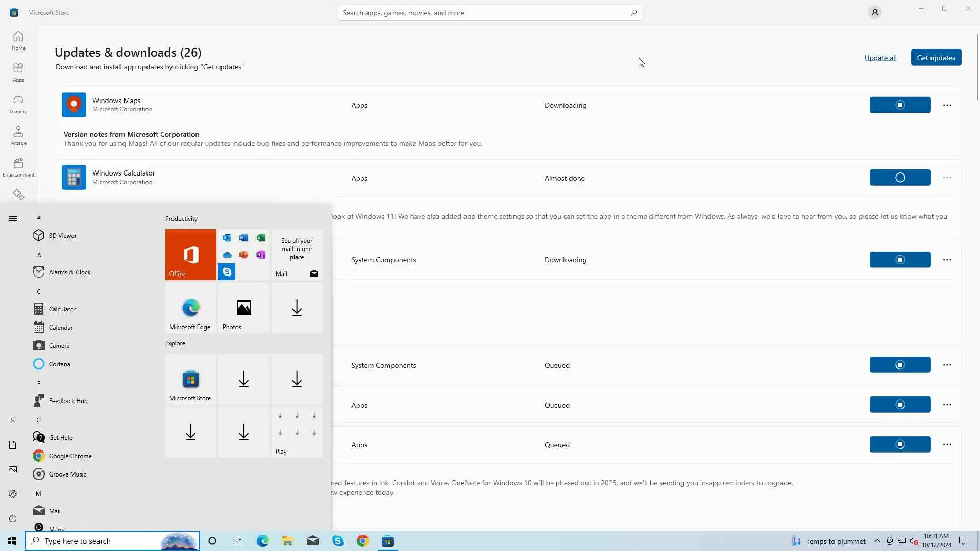Select Google Chrome in Start app list
The width and height of the screenshot is (980, 551).
click(70, 456)
